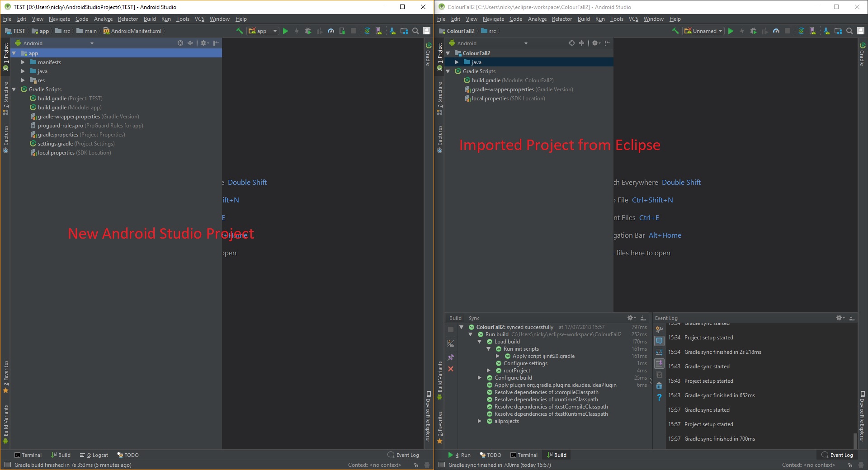Toggle tool window bars in ColourFall2 window
Screen dimensions: 868x470
[442, 465]
